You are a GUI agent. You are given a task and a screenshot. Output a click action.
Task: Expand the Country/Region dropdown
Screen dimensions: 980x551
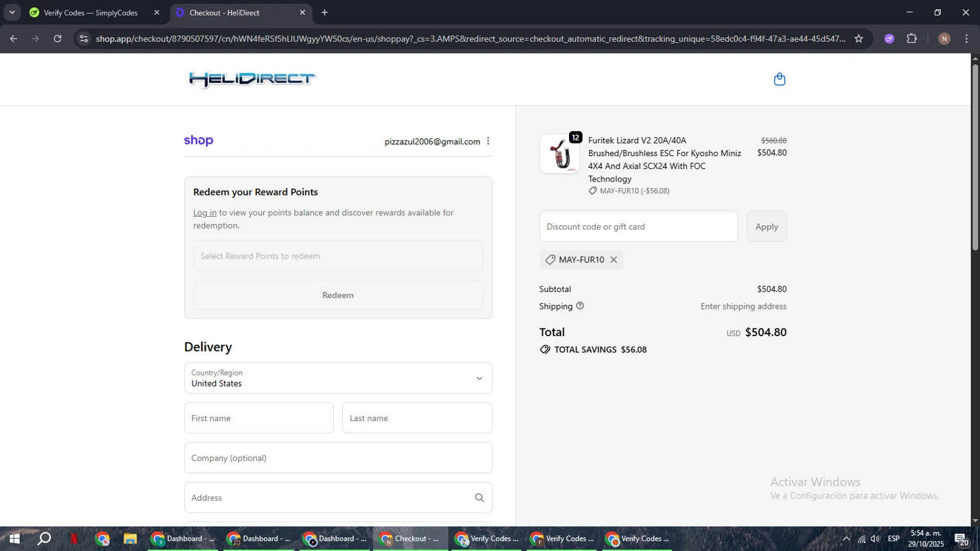[338, 378]
